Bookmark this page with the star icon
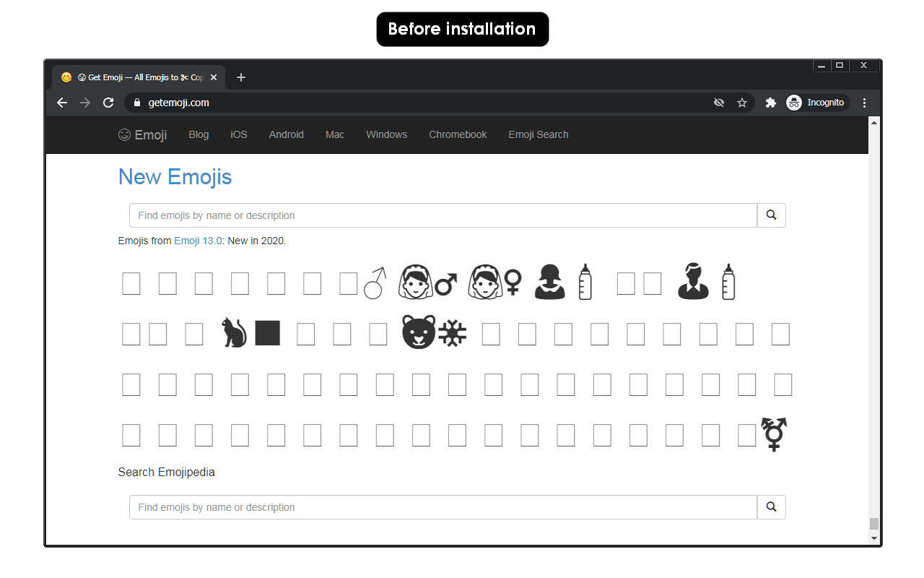924x578 pixels. point(742,103)
